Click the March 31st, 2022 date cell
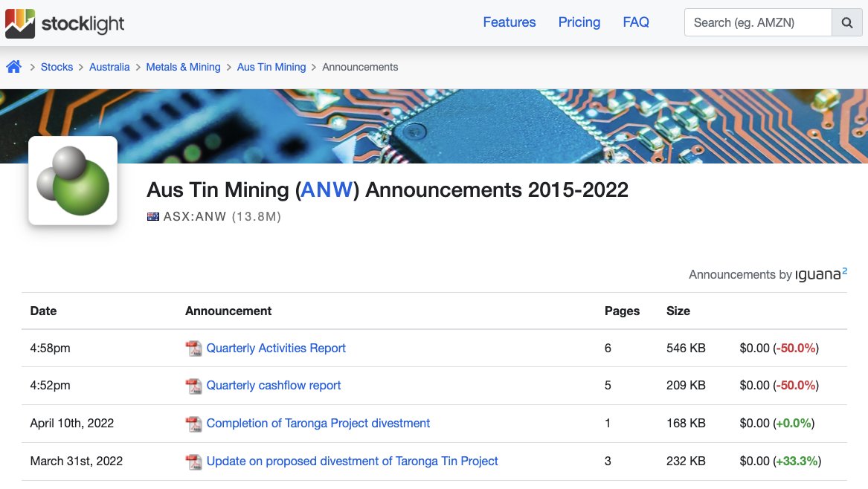 pos(77,461)
